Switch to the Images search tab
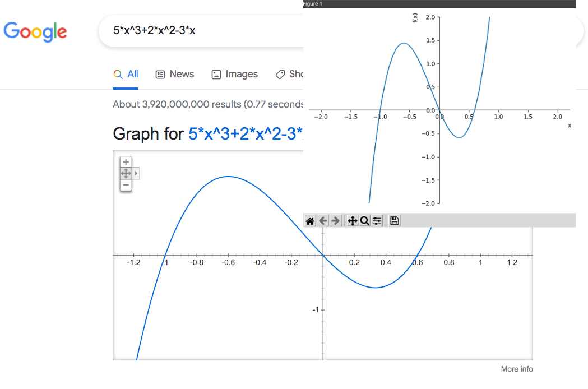 [242, 73]
